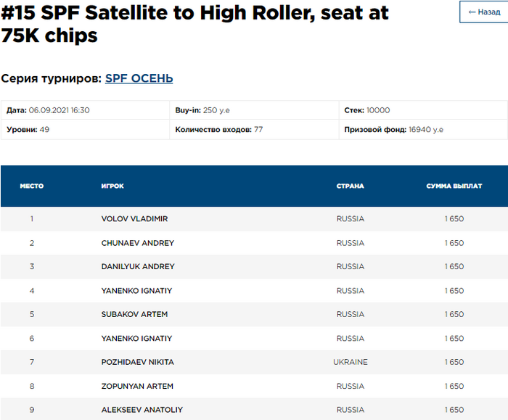Viewport: 508px width, 420px height.
Task: Select player CHUNAEV ANDREY
Action: click(x=138, y=243)
